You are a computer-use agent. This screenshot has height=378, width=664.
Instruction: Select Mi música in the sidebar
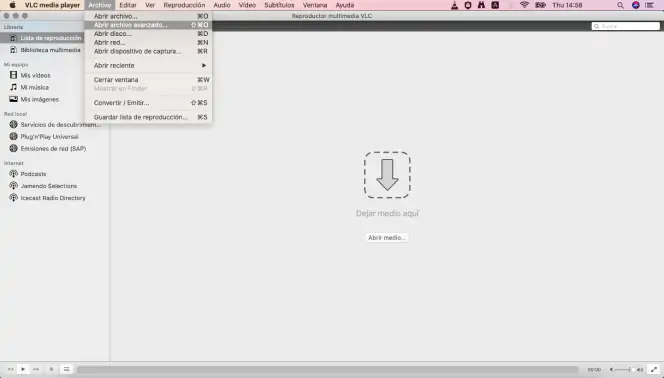pyautogui.click(x=35, y=87)
